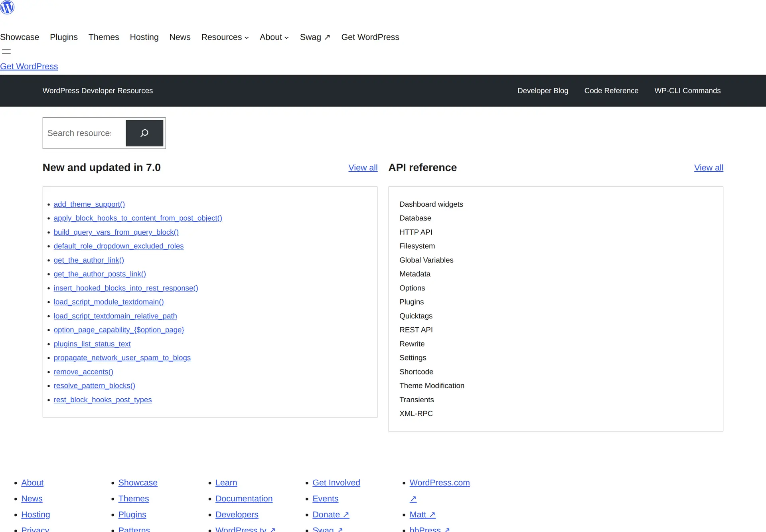Select Shortcode in API reference
Image resolution: width=766 pixels, height=532 pixels.
417,372
